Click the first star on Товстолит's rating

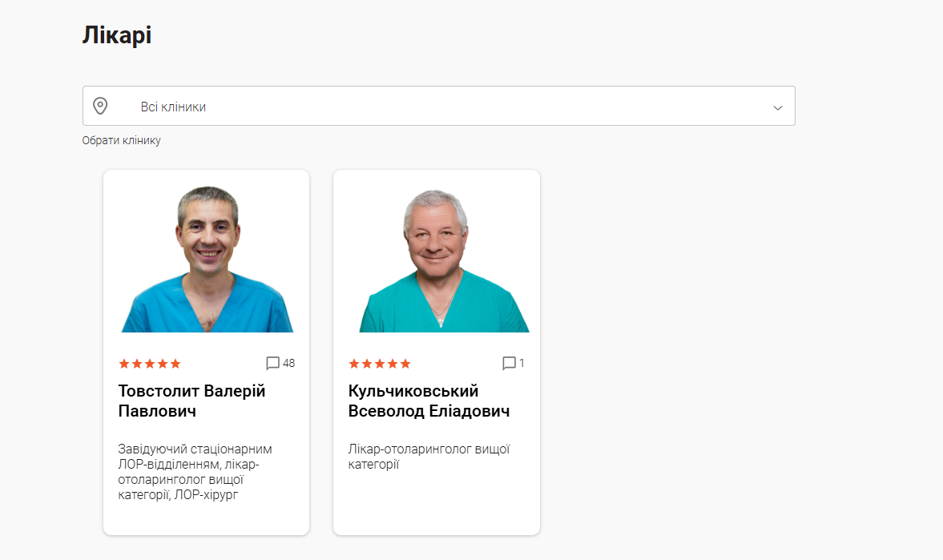point(124,363)
